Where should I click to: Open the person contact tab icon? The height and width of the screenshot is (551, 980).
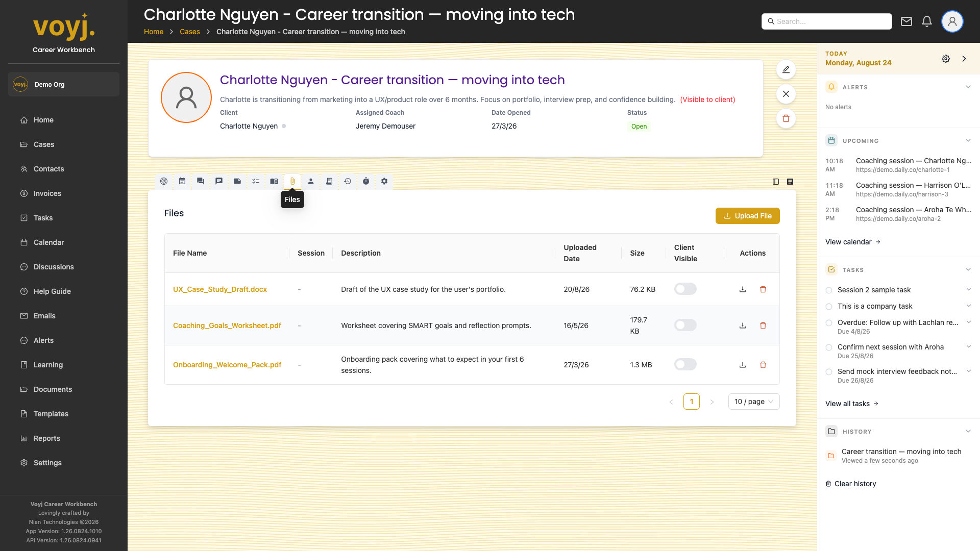coord(311,181)
